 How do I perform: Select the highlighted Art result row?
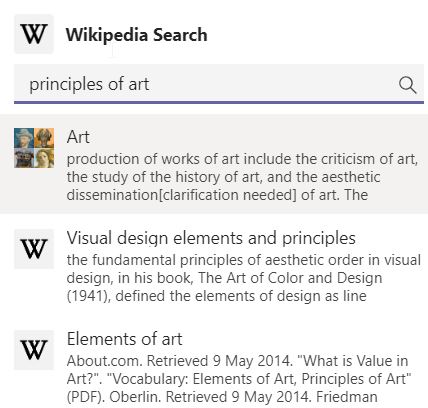click(214, 164)
